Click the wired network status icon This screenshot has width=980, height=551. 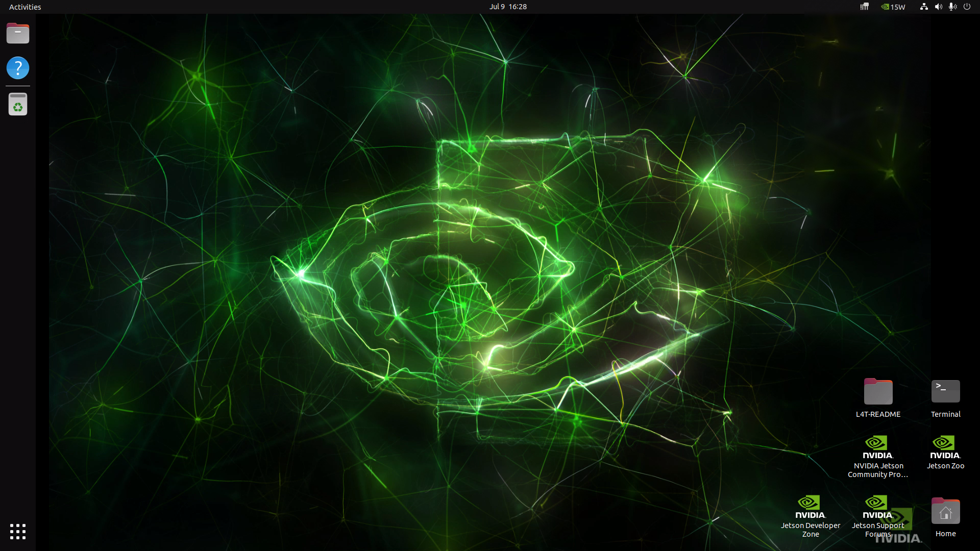[924, 7]
